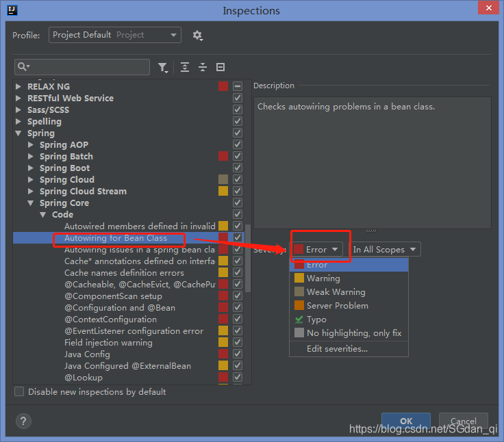Uncheck the Sass/SCSS inspection checkbox
The image size is (504, 442).
coord(238,109)
